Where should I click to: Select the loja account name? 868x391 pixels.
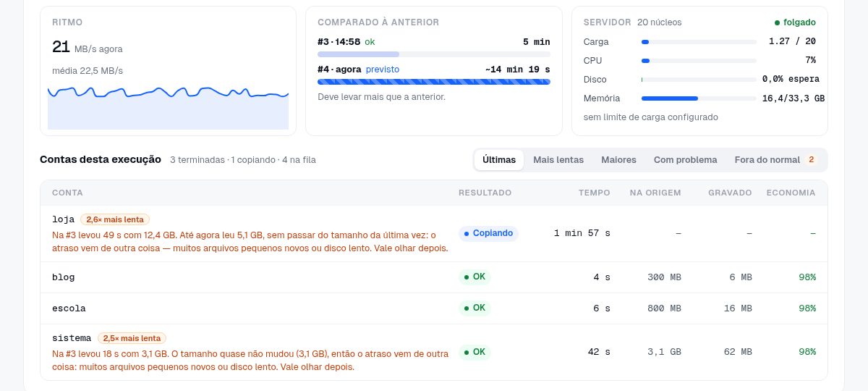coord(64,219)
